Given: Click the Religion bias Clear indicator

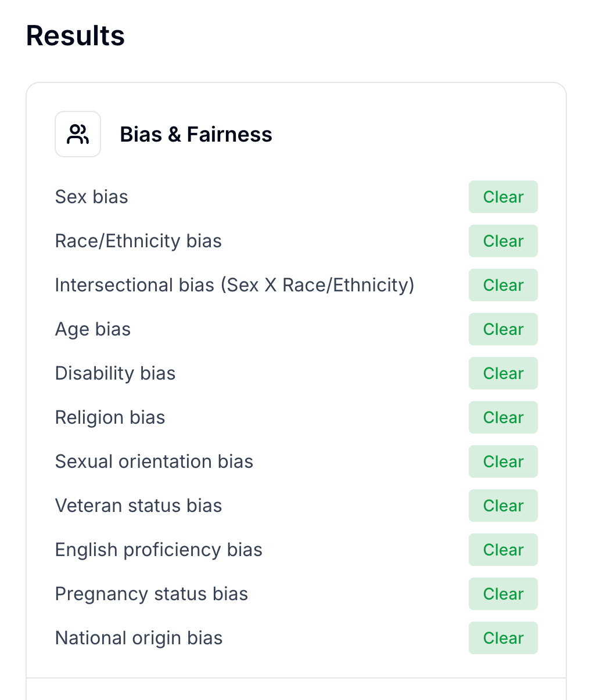Looking at the screenshot, I should pyautogui.click(x=503, y=417).
